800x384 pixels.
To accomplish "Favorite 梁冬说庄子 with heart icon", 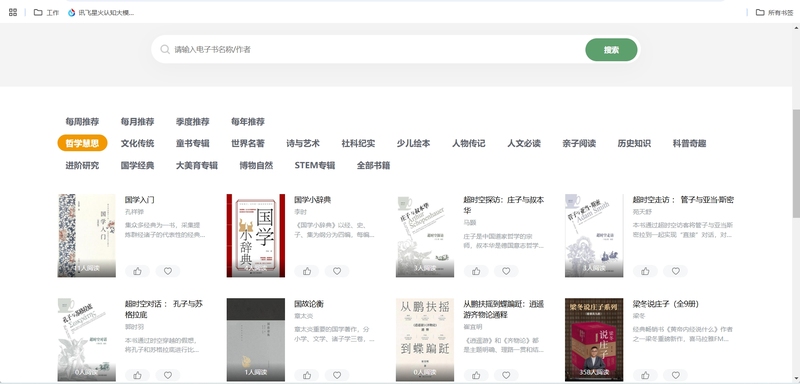I will (676, 375).
